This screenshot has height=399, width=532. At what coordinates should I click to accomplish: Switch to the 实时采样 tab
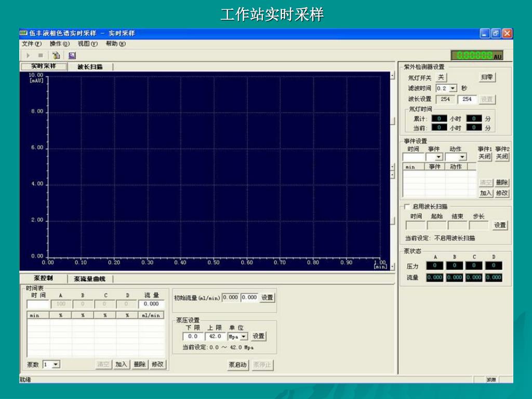pyautogui.click(x=44, y=66)
